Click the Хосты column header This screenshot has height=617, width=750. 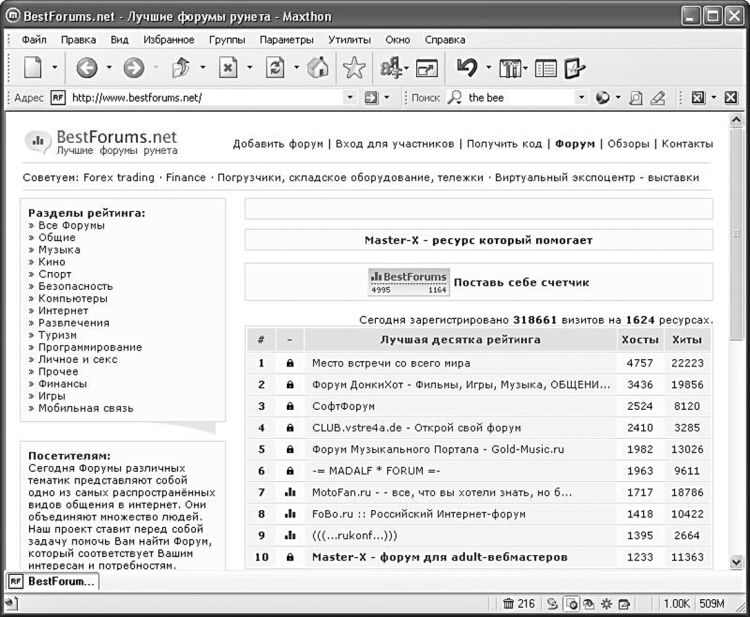click(x=640, y=340)
